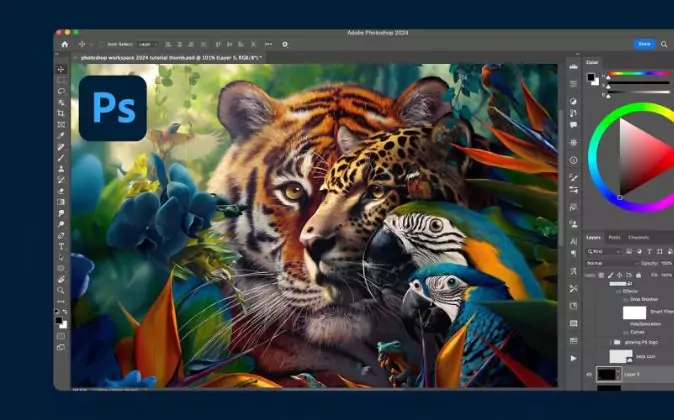Open the three-dots Edit Toolbar menu

61,301
